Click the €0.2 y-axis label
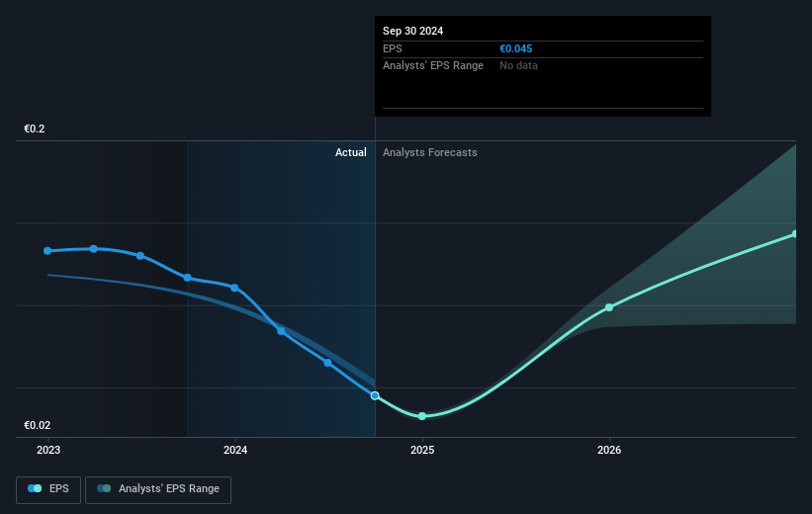812x514 pixels. pos(35,128)
